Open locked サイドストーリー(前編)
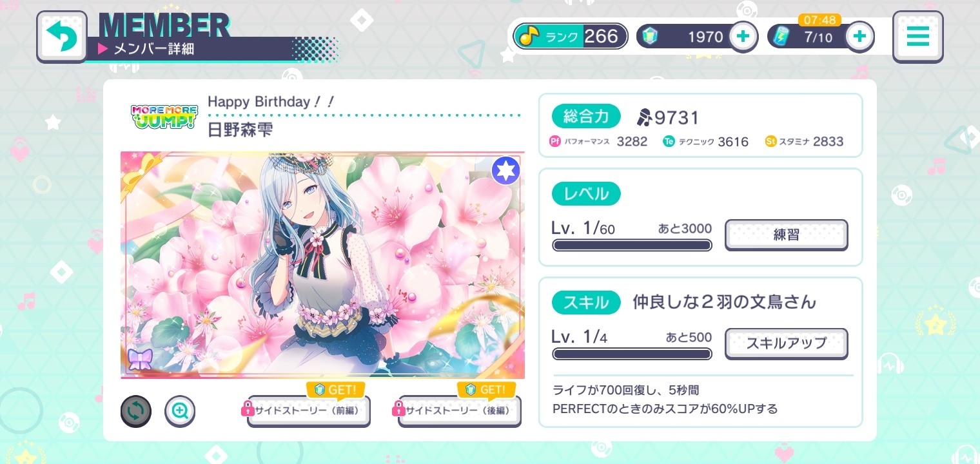980x464 pixels. (308, 411)
